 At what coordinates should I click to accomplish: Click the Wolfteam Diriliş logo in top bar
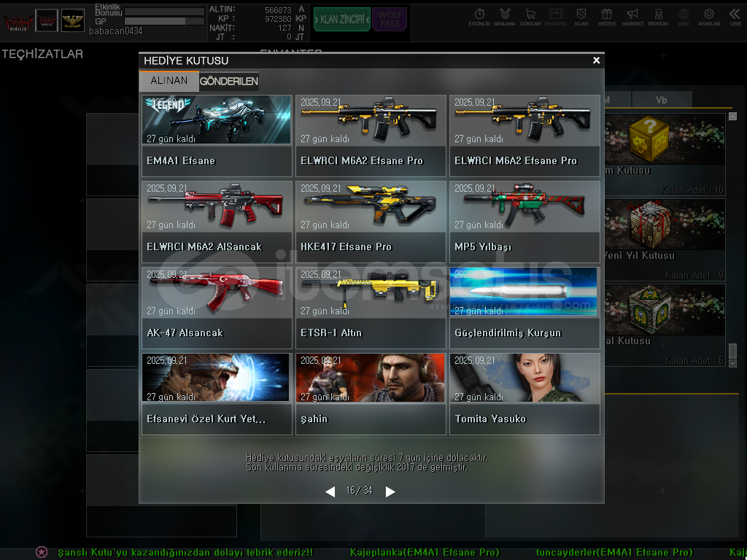18,21
